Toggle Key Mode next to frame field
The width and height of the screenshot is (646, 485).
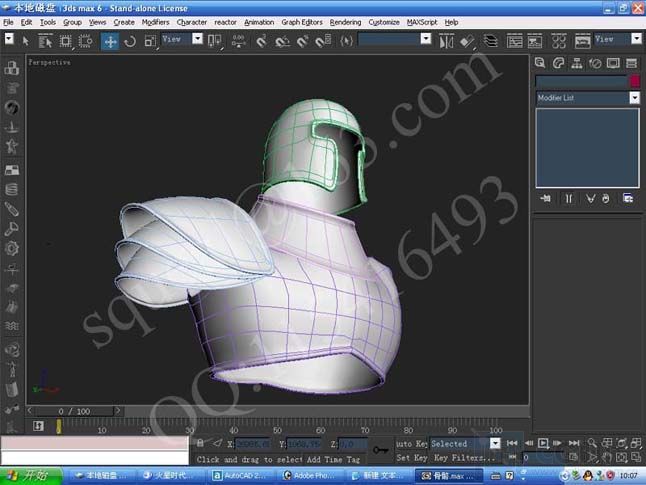tap(512, 457)
